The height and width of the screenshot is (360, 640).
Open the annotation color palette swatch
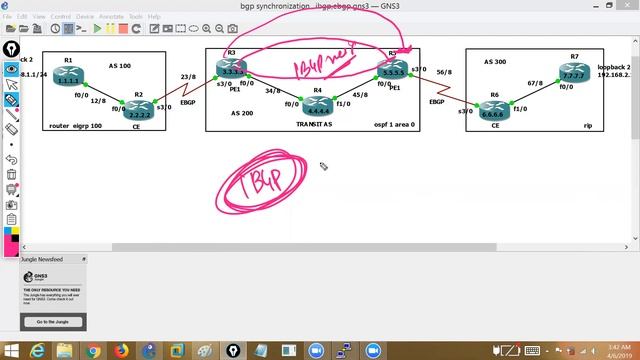tap(11, 242)
